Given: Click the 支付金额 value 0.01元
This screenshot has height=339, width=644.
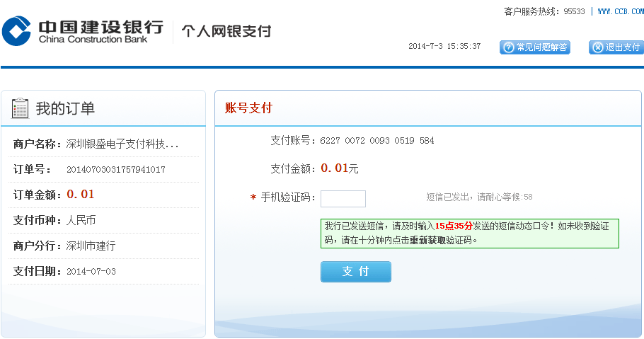Looking at the screenshot, I should [340, 168].
